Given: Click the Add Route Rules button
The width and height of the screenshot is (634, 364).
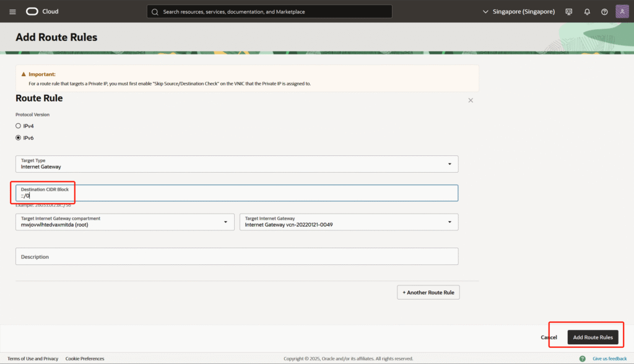Looking at the screenshot, I should tap(593, 337).
